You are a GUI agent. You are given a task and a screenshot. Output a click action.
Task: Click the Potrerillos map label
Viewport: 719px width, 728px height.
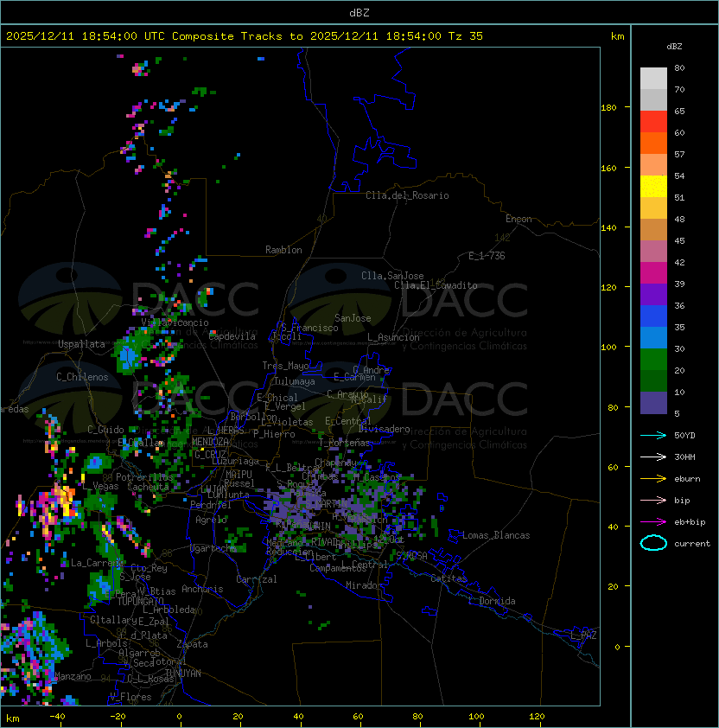click(x=144, y=476)
